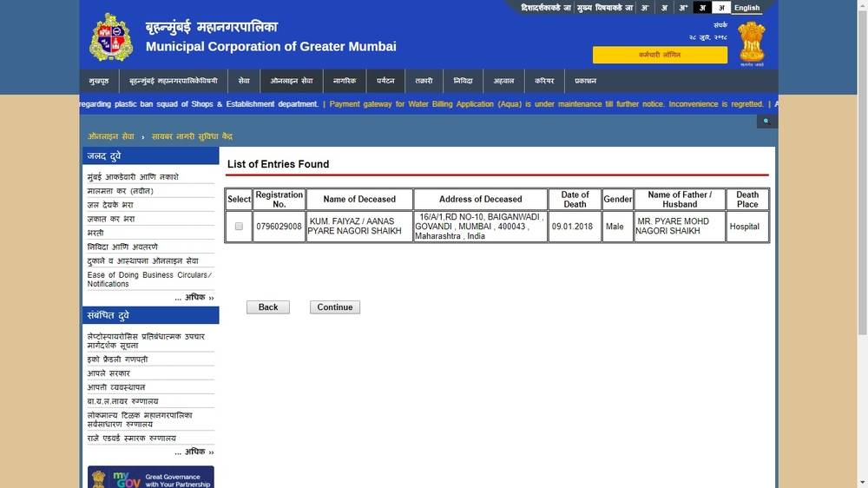
Task: Open निविदा आणि अवतरणे quick link
Action: pos(122,247)
